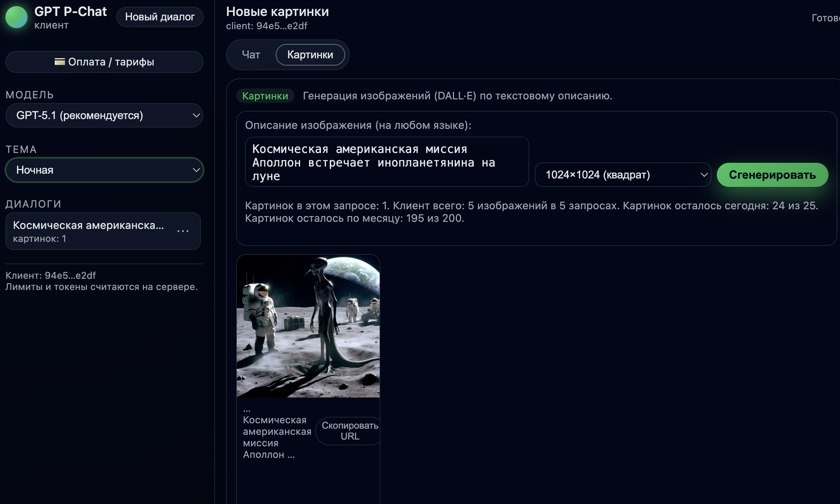
Task: Click the Тема dropdown chevron arrow
Action: click(196, 170)
